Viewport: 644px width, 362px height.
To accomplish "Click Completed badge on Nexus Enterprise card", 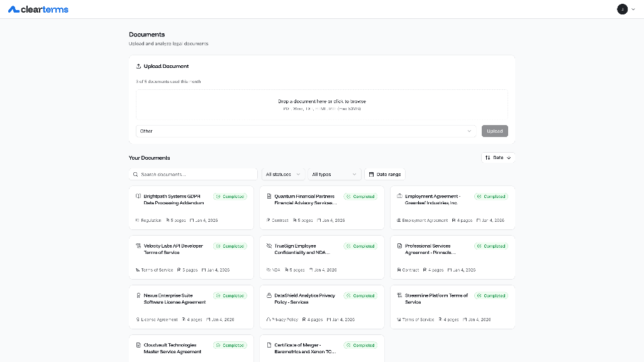I will pos(230,296).
